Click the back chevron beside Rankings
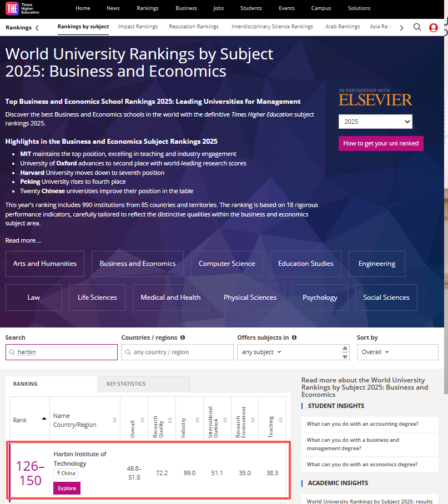The image size is (448, 504). (37, 28)
